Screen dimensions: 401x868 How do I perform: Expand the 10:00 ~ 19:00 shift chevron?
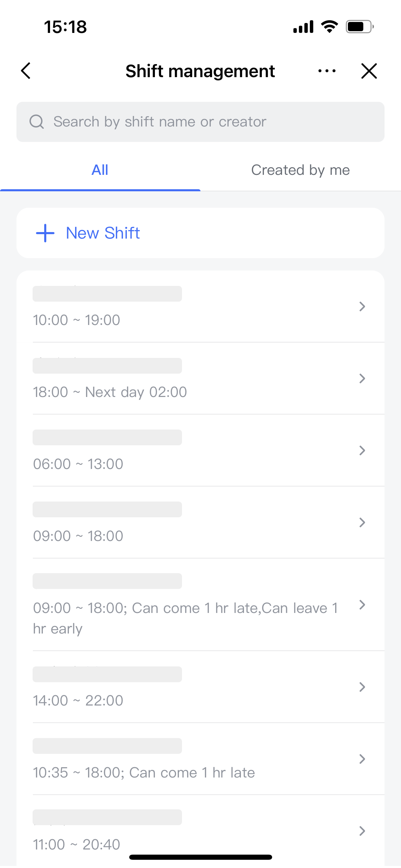(362, 306)
